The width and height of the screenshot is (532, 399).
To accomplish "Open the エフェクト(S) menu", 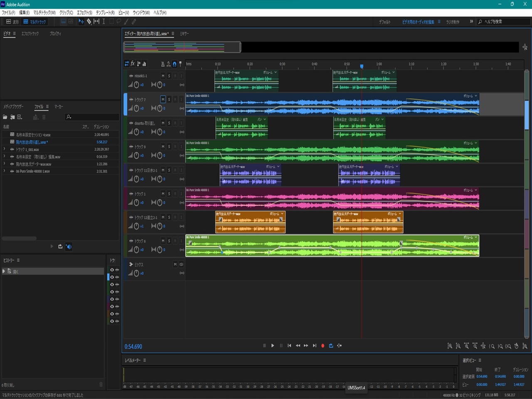I will point(84,13).
